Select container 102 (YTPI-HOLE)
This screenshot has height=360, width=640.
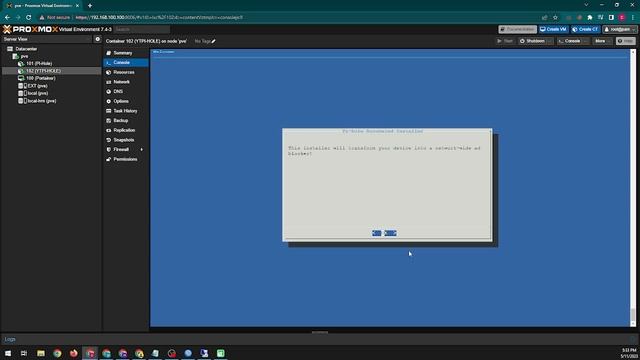point(43,71)
